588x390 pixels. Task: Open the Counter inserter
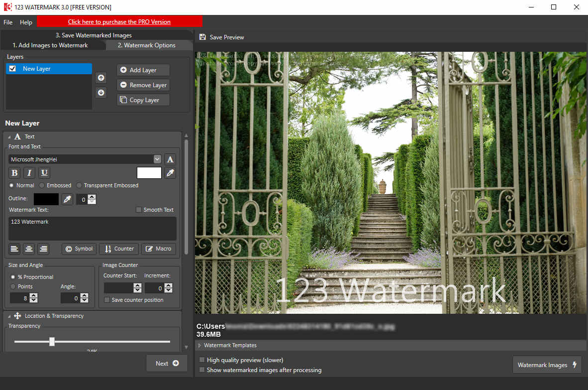[118, 249]
